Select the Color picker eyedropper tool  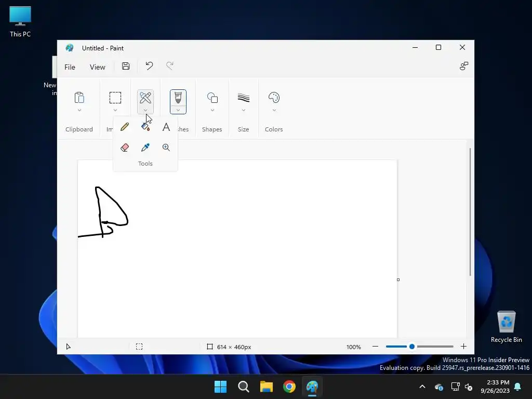tap(145, 148)
